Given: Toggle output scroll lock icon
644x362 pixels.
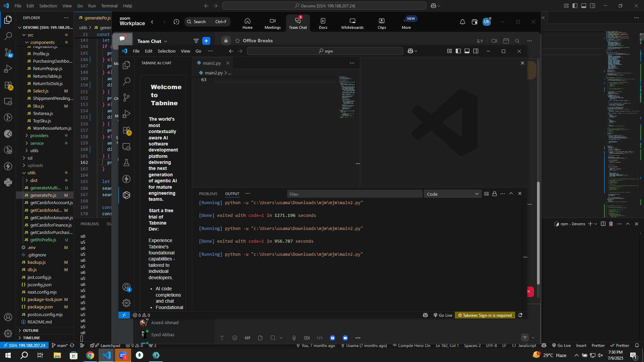Looking at the screenshot, I should pos(494,194).
